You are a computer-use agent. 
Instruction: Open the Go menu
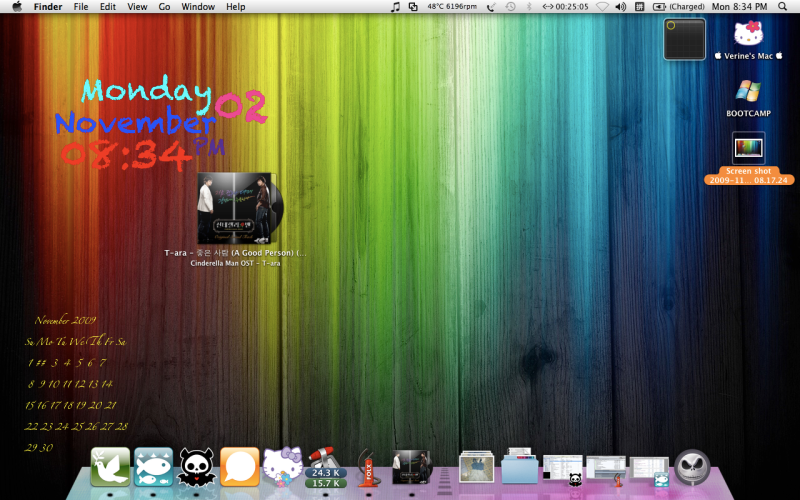pos(164,7)
